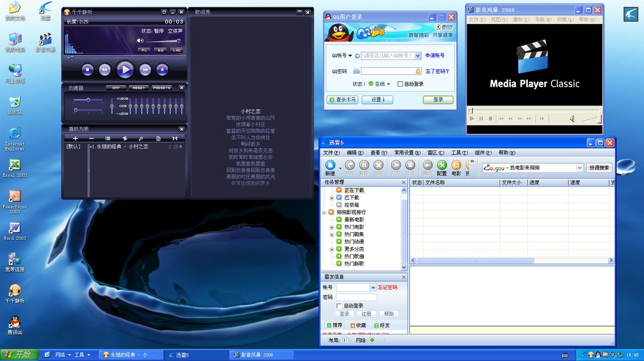Click the EQ button in TTPlayer

(160, 50)
